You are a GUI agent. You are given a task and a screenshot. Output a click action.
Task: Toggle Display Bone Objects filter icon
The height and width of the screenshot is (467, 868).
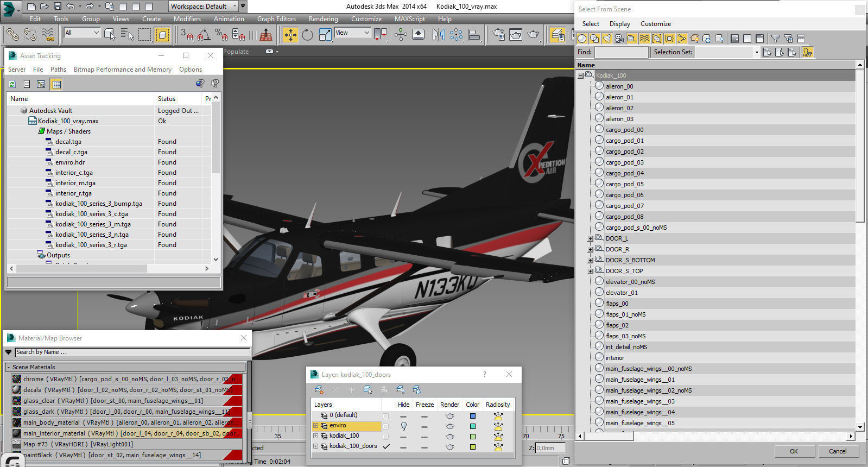coord(682,39)
